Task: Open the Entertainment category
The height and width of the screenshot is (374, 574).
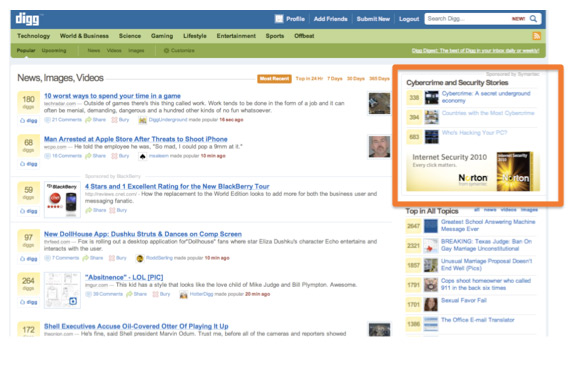Action: tap(236, 36)
